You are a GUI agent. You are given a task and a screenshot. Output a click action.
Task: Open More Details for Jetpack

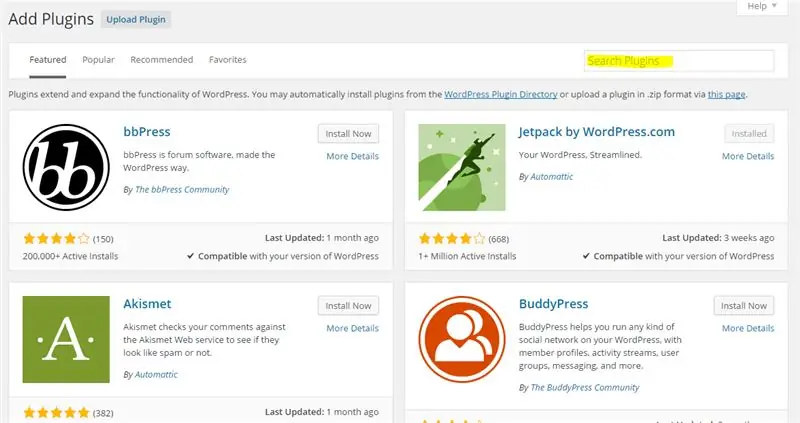coord(748,156)
